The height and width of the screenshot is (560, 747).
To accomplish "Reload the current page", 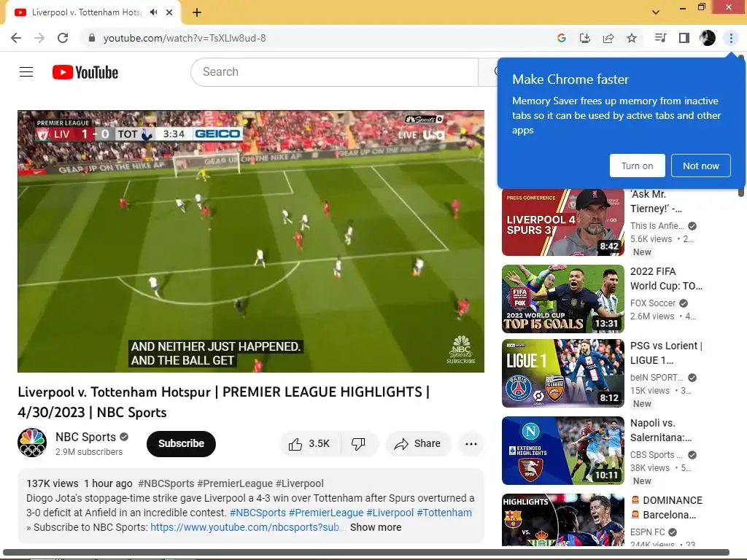I will (63, 38).
